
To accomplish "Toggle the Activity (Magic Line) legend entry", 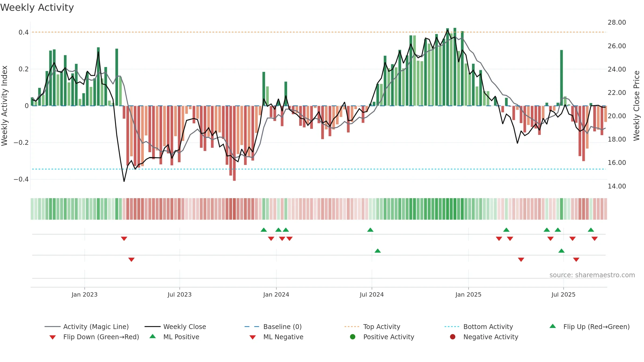I will (x=86, y=327).
